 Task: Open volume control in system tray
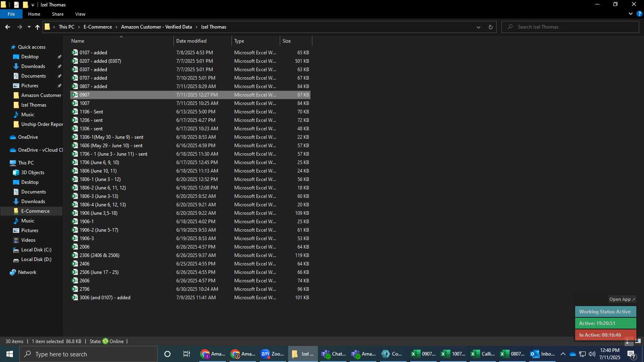(x=592, y=354)
